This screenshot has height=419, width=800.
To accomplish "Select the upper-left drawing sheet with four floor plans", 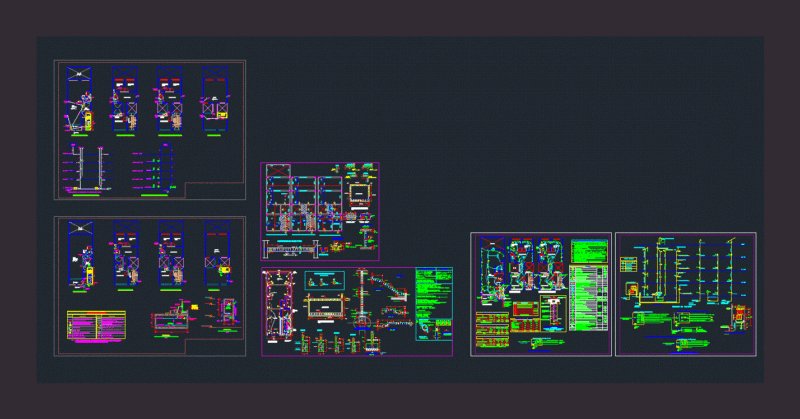I will pyautogui.click(x=149, y=130).
